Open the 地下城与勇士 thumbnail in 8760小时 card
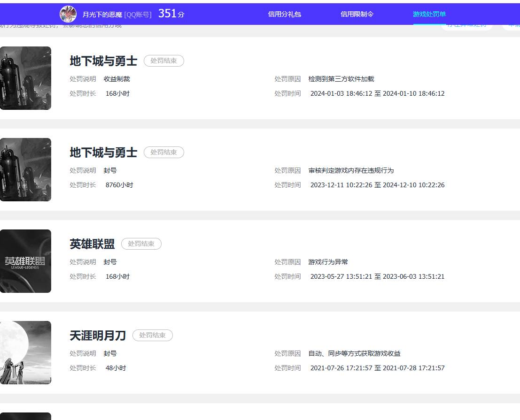Image resolution: width=520 pixels, height=420 pixels. [25, 169]
